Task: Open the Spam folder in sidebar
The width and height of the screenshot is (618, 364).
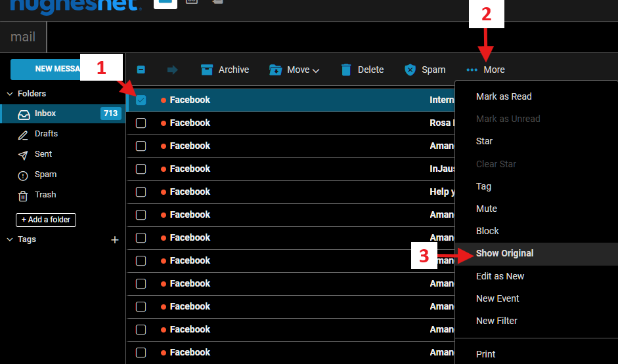Action: click(x=45, y=174)
